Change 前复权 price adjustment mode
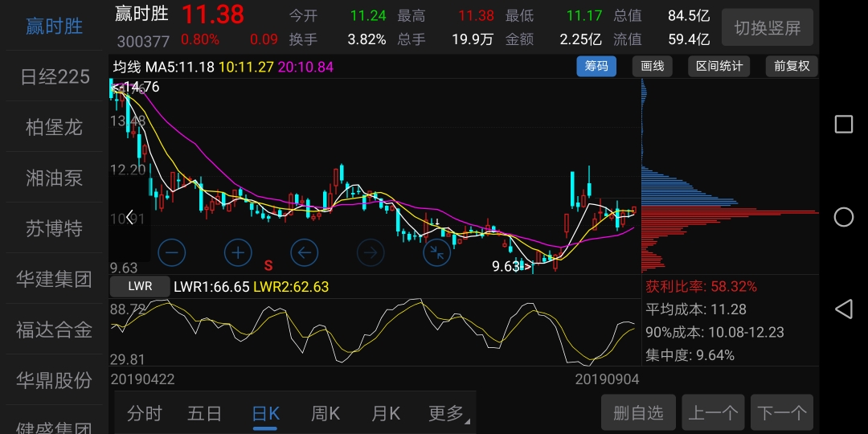This screenshot has width=868, height=434. [792, 67]
